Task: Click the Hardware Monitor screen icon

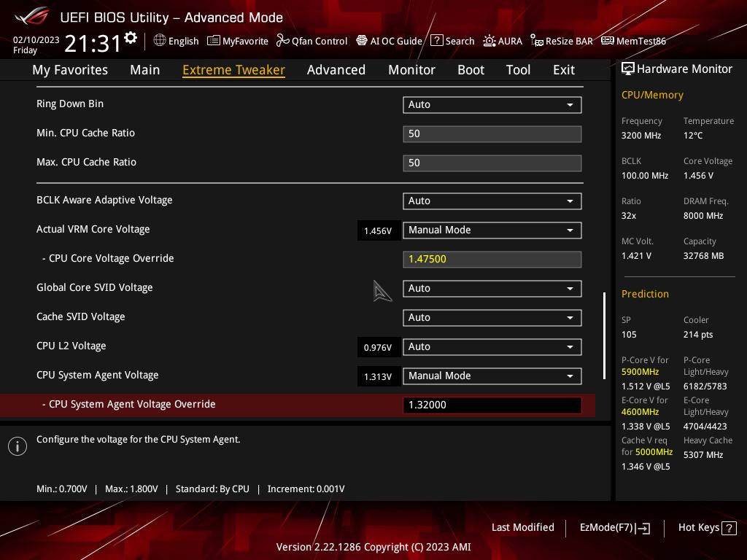Action: pyautogui.click(x=628, y=69)
